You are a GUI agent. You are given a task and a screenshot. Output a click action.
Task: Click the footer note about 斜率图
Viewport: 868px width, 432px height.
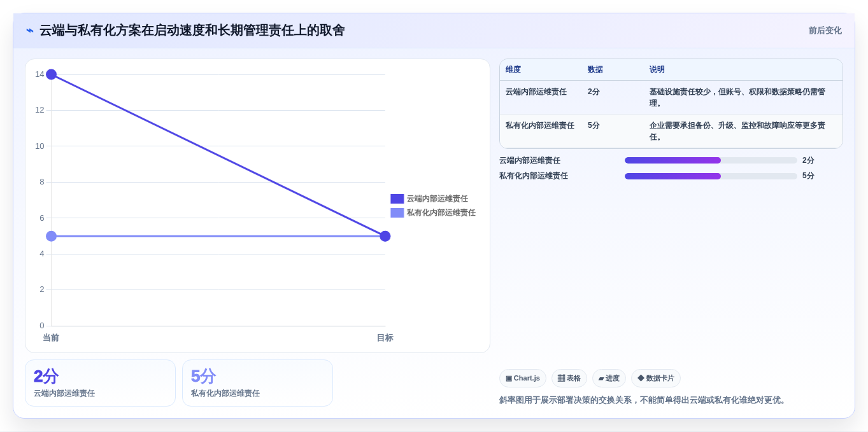pos(644,400)
